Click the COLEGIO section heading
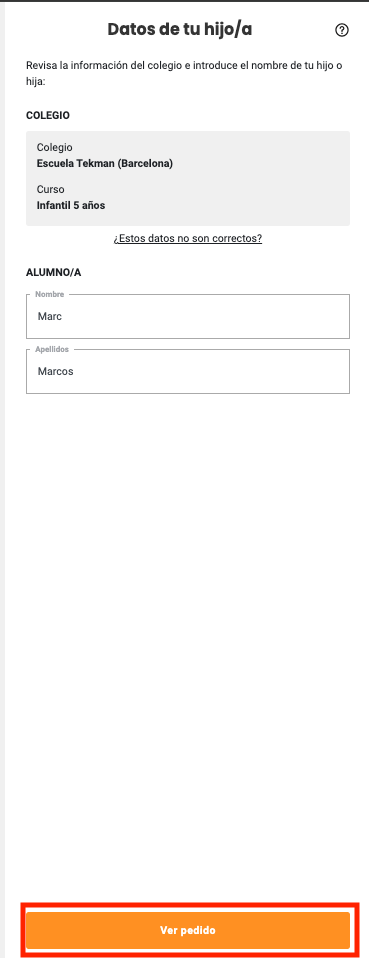The image size is (369, 958). pos(48,115)
